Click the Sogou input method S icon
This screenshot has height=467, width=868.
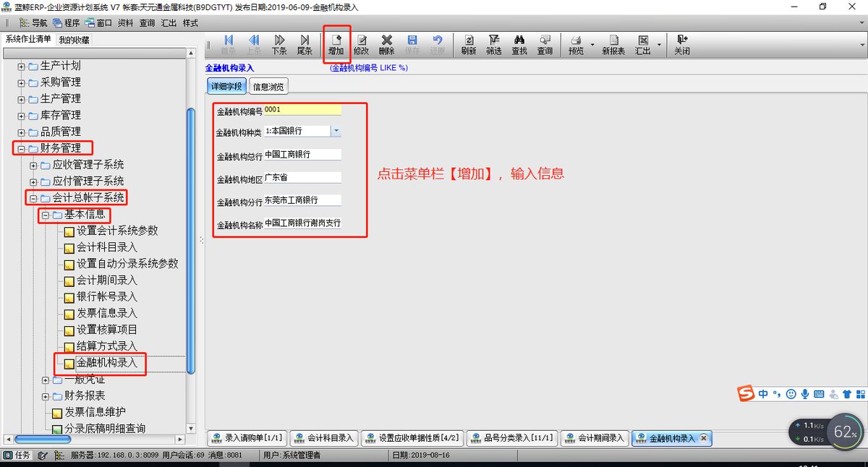[x=746, y=393]
